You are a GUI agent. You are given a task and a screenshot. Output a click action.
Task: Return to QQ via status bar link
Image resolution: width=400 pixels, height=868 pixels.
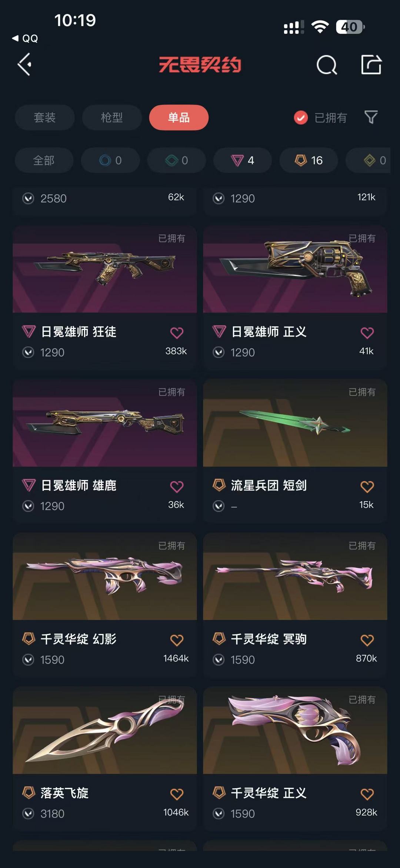pyautogui.click(x=25, y=38)
